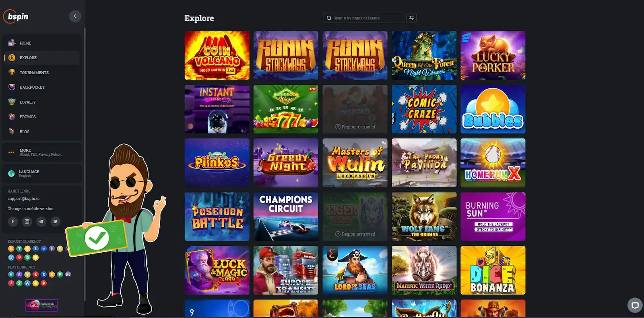The height and width of the screenshot is (318, 644).
Task: Open the Gaming Curacao license badge
Action: point(42,305)
